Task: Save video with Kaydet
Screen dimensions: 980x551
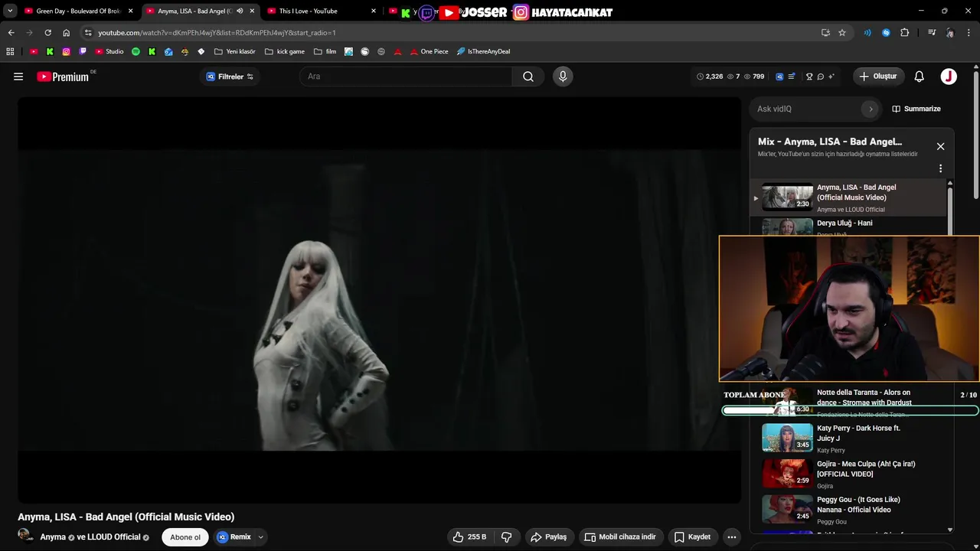Action: pos(692,537)
